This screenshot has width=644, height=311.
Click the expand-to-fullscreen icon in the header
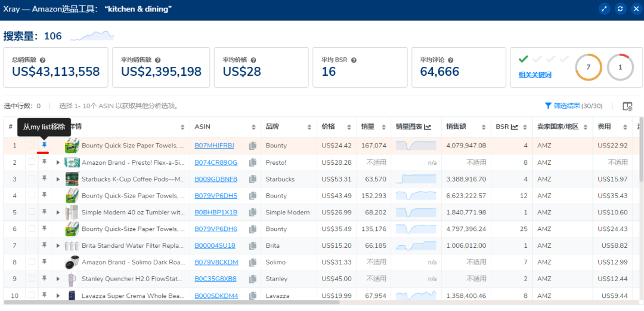pos(604,9)
